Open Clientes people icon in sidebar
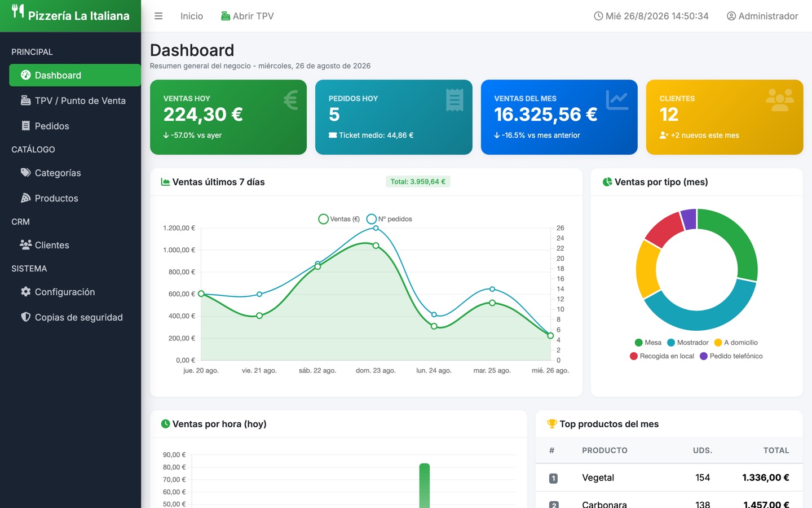Image resolution: width=812 pixels, height=508 pixels. 25,245
